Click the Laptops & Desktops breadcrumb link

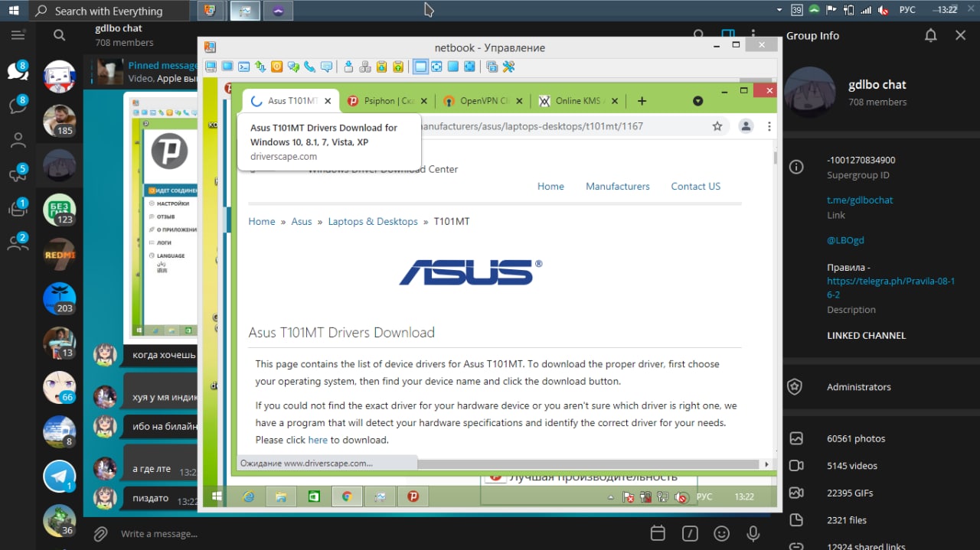[373, 221]
